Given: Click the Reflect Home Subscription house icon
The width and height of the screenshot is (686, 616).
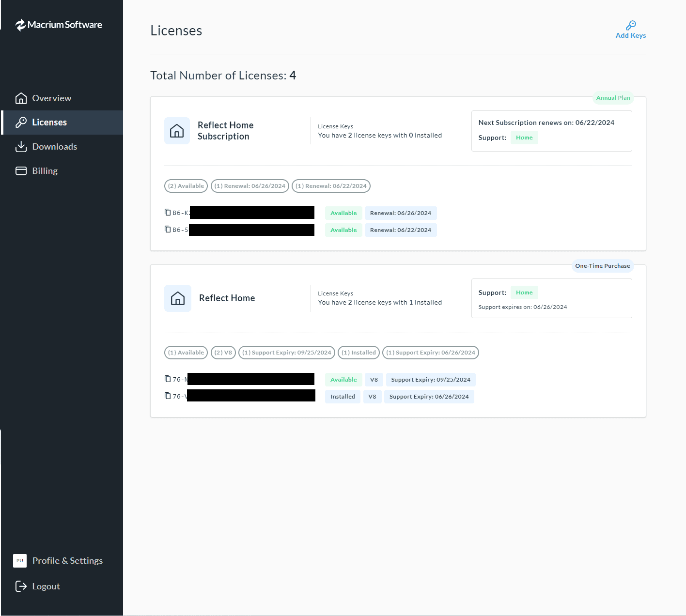Looking at the screenshot, I should [177, 131].
